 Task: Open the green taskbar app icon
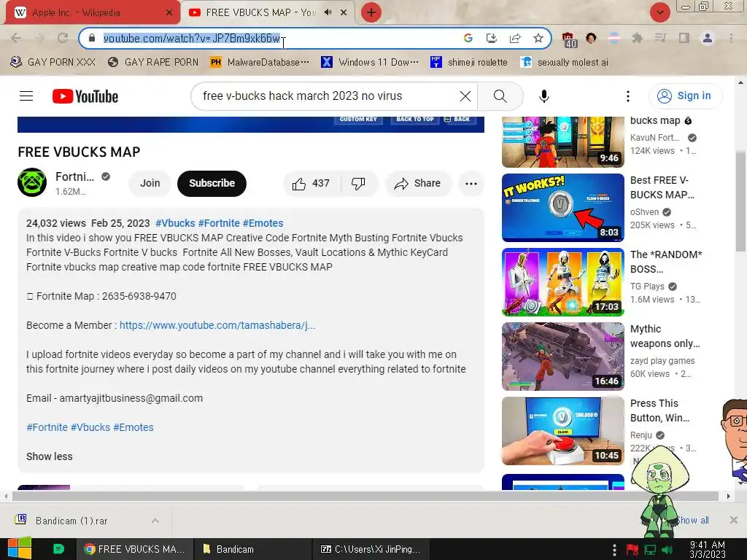[58, 549]
